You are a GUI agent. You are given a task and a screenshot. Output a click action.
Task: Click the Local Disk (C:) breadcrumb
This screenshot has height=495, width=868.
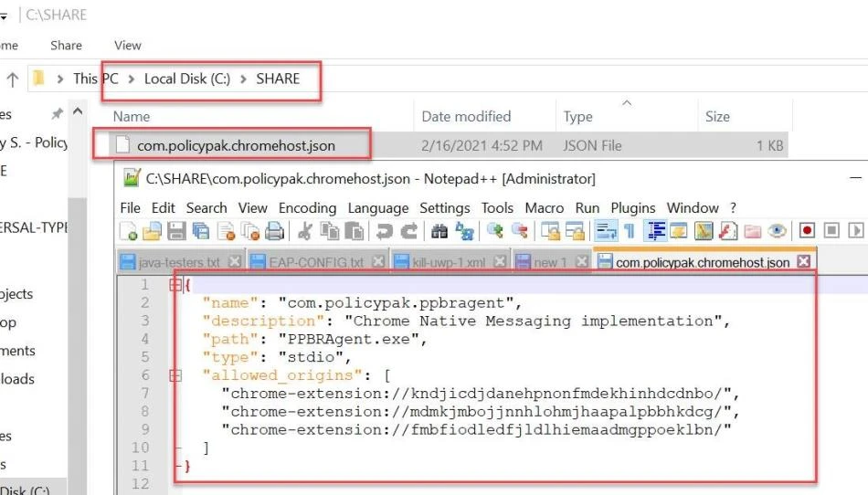186,79
